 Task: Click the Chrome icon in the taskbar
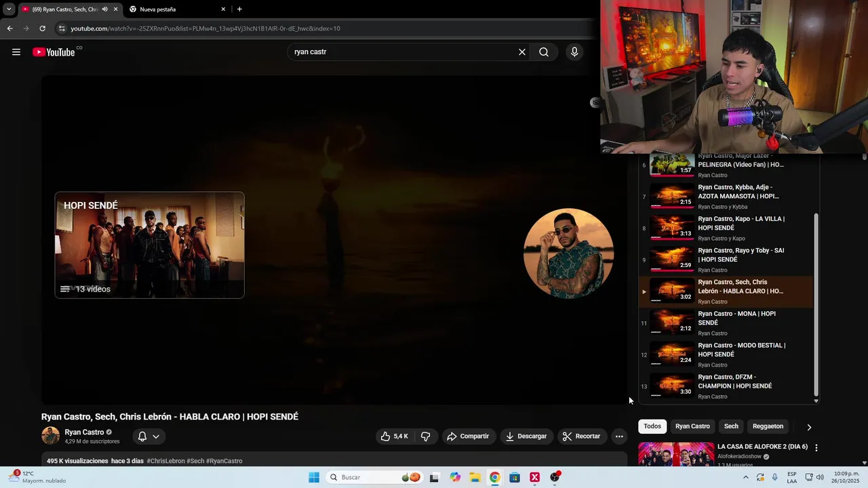coord(494,477)
